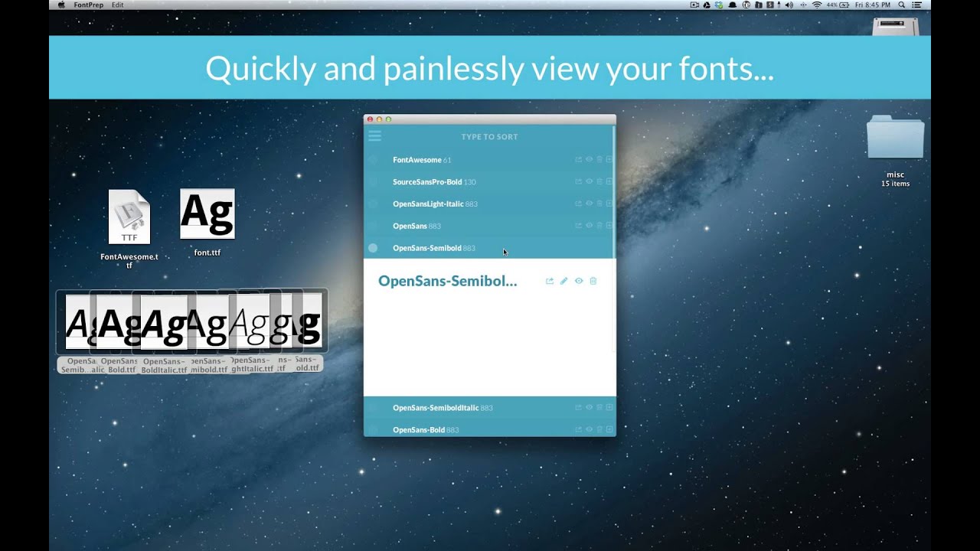The height and width of the screenshot is (551, 980).
Task: Toggle eye icon in expanded OpenSans-Semibold panel
Action: [x=579, y=281]
